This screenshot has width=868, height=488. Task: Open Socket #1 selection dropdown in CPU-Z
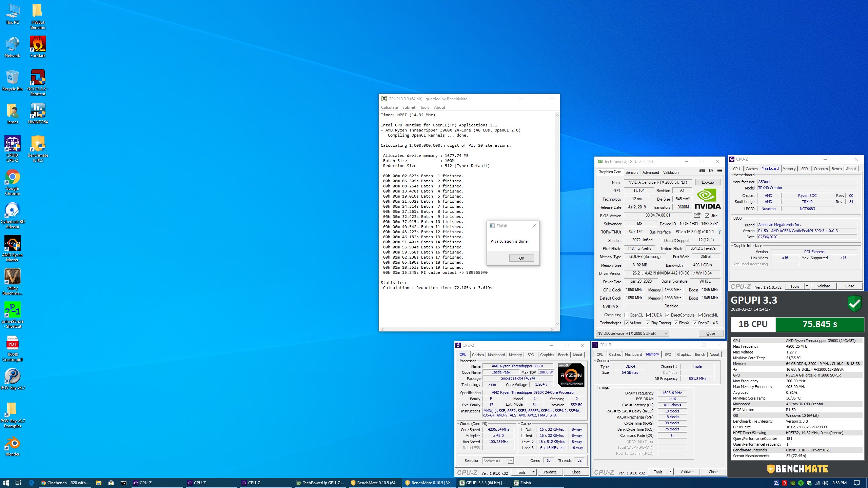click(x=498, y=461)
